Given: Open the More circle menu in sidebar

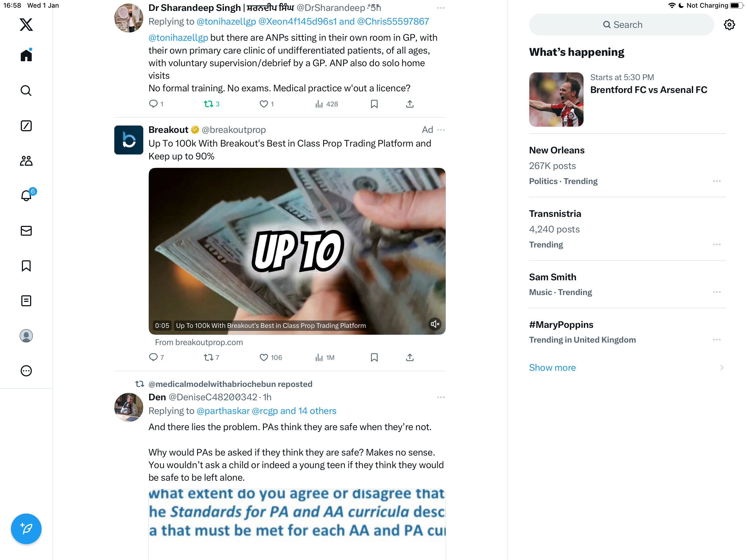Looking at the screenshot, I should (26, 371).
